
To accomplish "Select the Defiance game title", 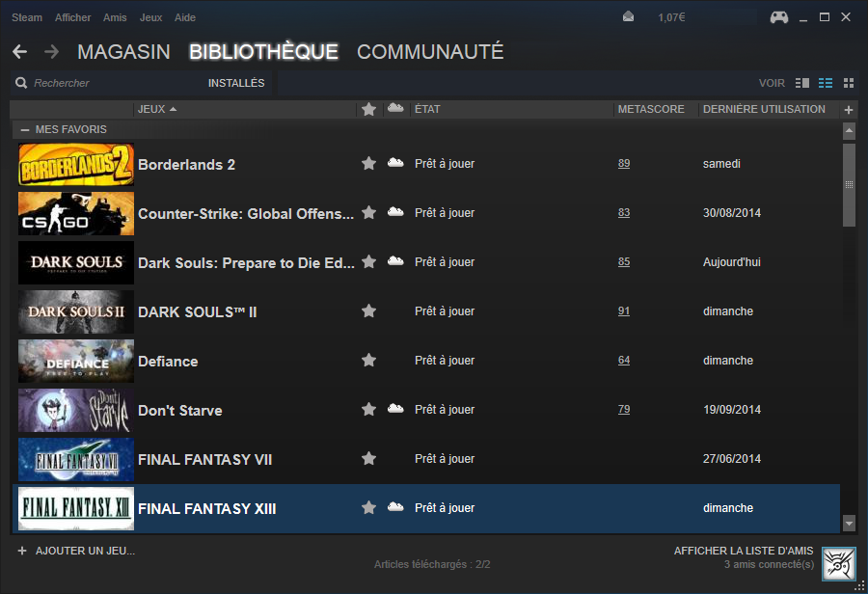I will point(168,362).
